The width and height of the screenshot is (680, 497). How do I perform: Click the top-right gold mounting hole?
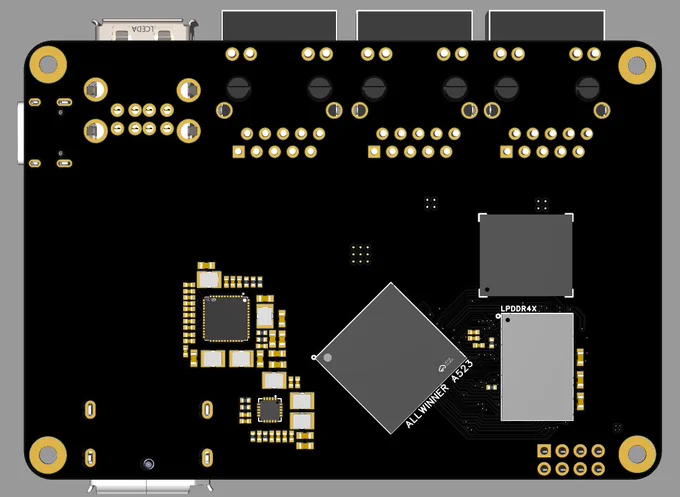point(637,65)
